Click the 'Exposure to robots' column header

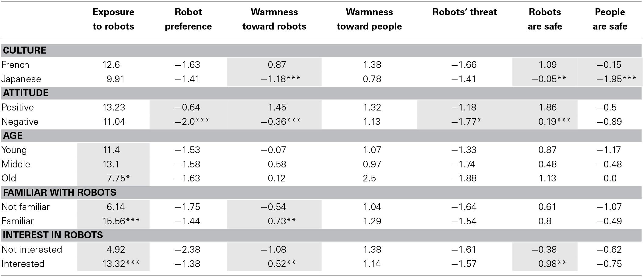click(113, 19)
